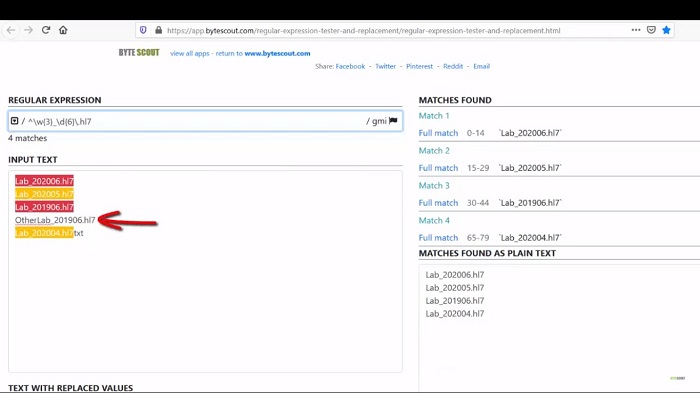Click the Pocket save icon

(651, 30)
